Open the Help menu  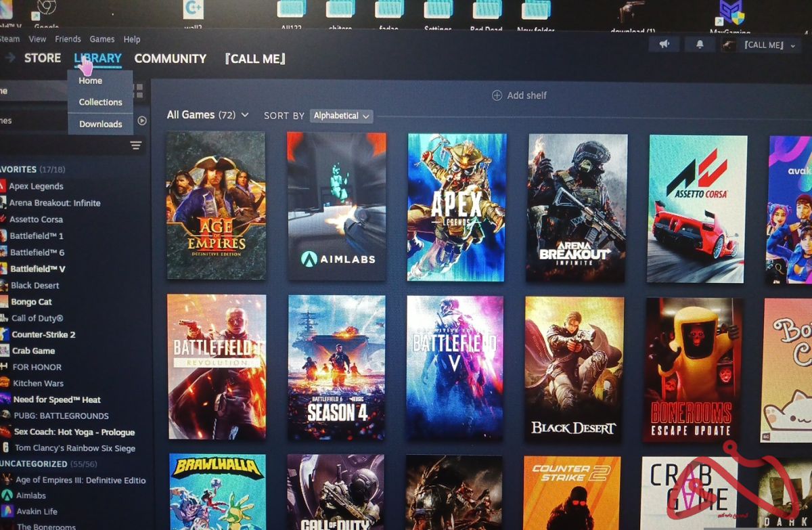(x=132, y=39)
